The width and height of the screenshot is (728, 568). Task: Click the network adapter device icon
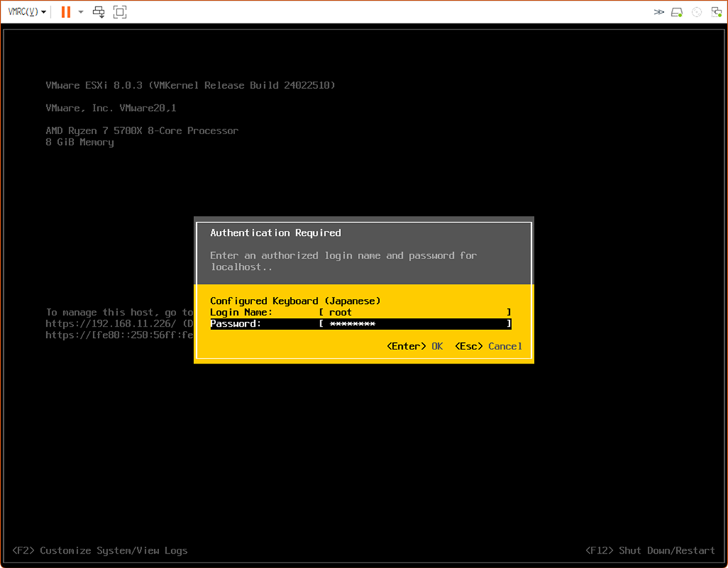coord(717,12)
